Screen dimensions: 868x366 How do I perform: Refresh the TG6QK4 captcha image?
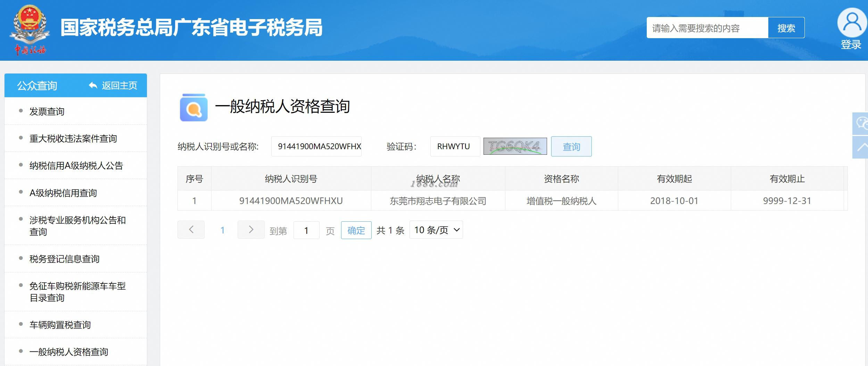coord(515,146)
